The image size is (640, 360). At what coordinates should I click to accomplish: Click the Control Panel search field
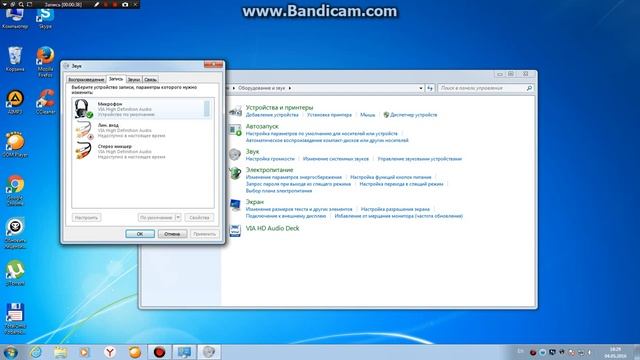[x=486, y=88]
